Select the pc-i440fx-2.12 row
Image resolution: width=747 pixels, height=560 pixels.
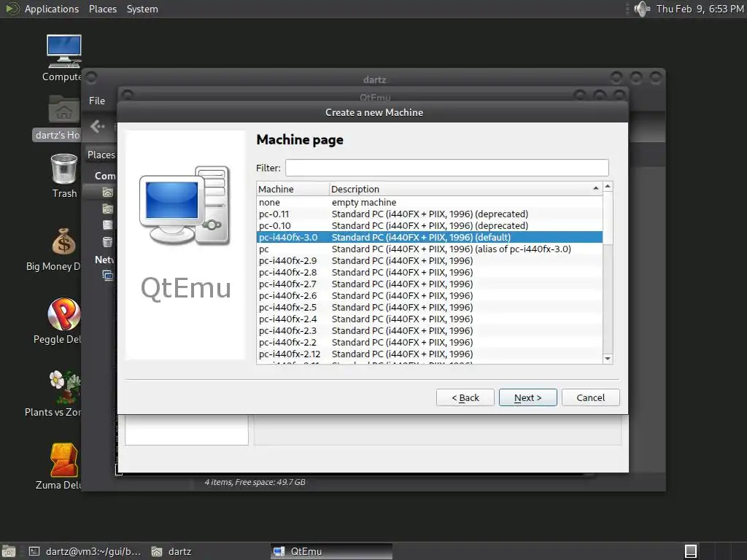[x=429, y=354]
